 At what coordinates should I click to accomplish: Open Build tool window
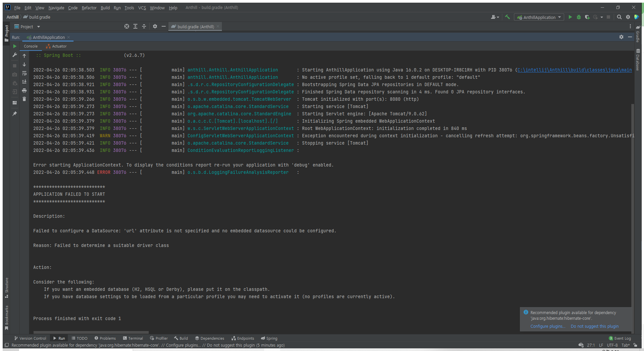(x=181, y=338)
